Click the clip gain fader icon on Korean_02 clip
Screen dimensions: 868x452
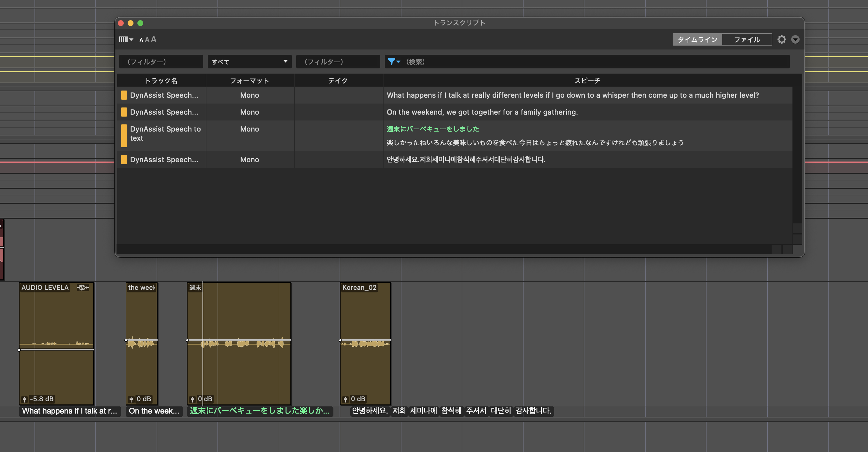pyautogui.click(x=345, y=399)
